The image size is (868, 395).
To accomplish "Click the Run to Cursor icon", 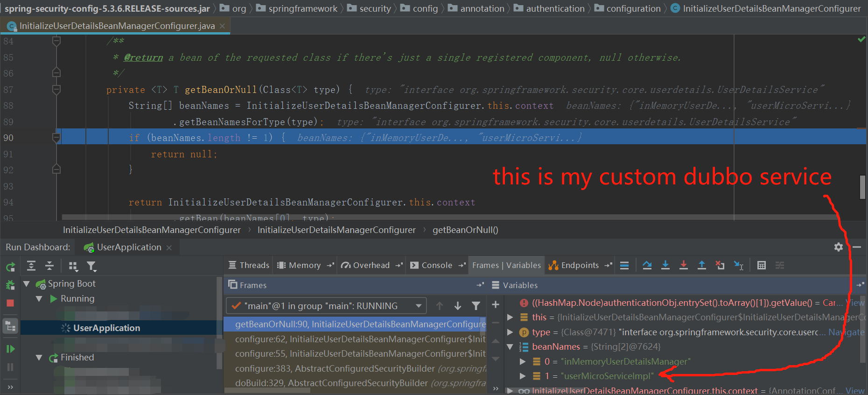I will click(738, 265).
